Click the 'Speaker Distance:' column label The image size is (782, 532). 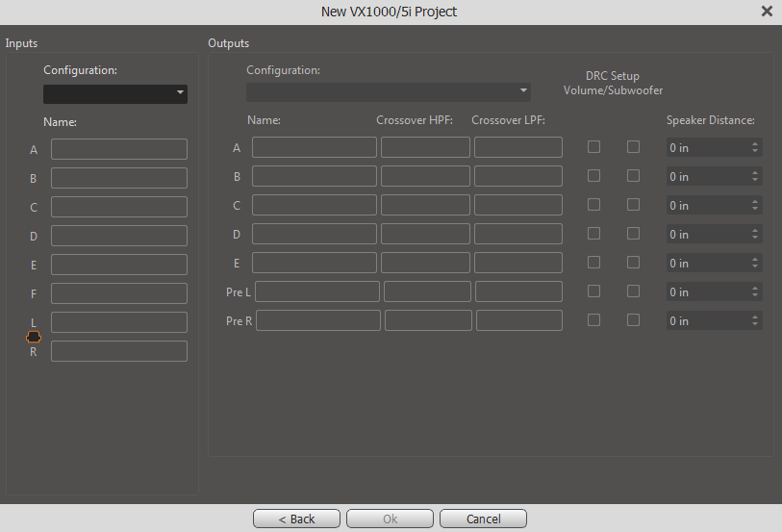tap(710, 120)
